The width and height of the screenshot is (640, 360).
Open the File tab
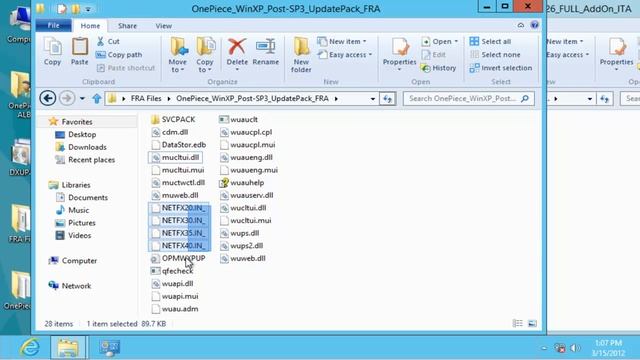53,25
